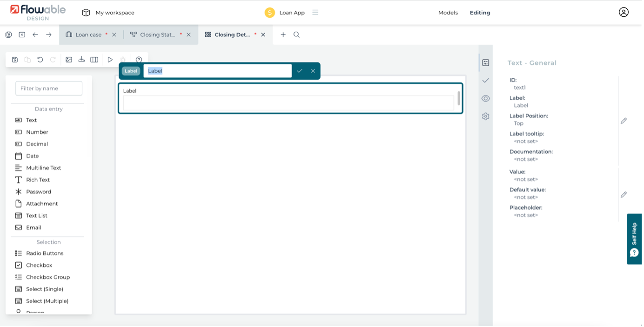
Task: Edit the Default value with the pencil
Action: pos(624,194)
